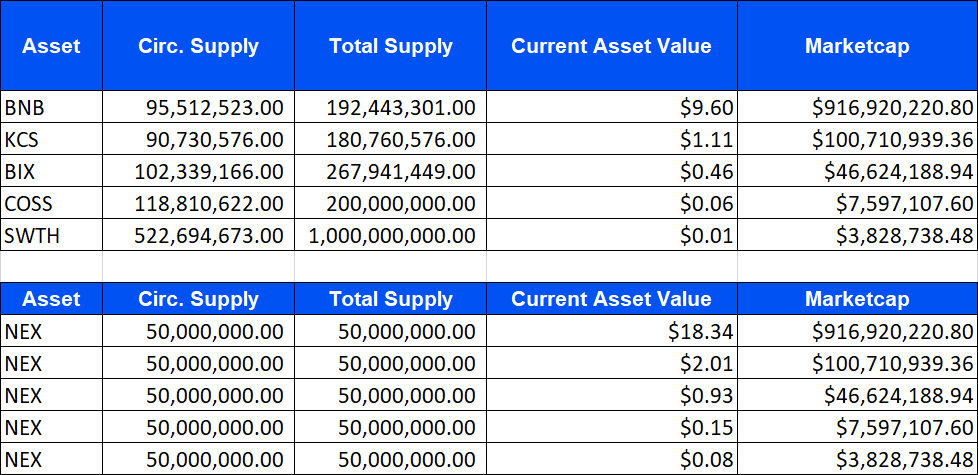
Task: Select the BIX asset cell
Action: (x=51, y=171)
